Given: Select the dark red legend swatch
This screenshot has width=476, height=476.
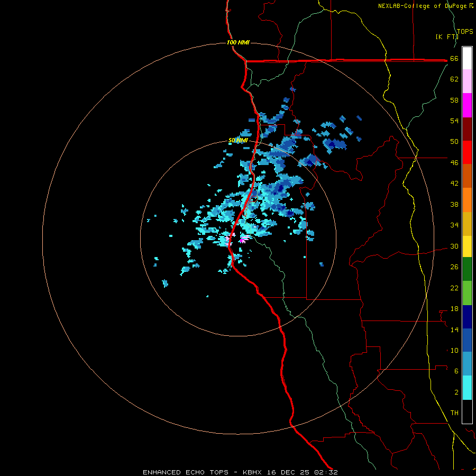Looking at the screenshot, I should [x=467, y=129].
